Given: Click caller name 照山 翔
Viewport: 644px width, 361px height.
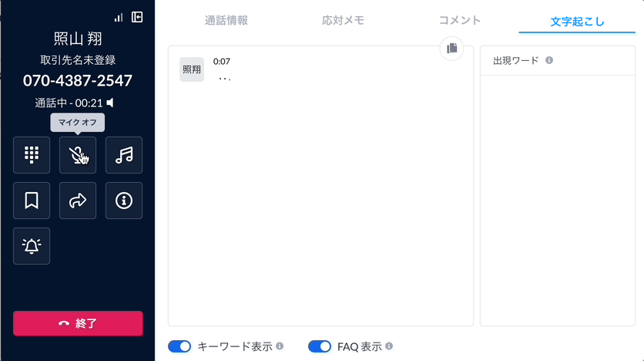Looking at the screenshot, I should click(78, 39).
